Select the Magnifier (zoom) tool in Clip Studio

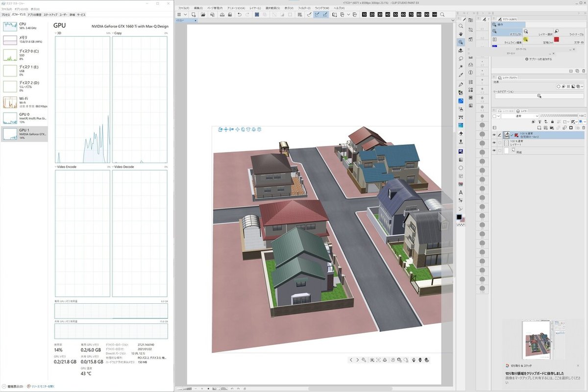[x=461, y=25]
